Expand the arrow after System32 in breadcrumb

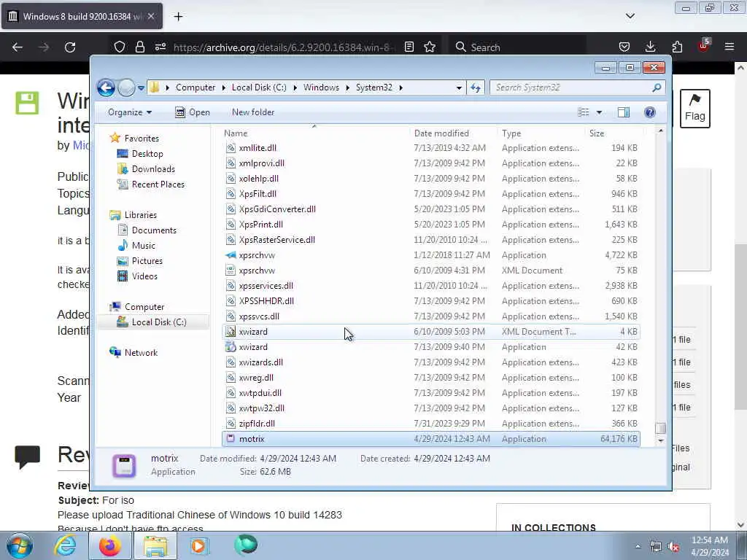click(401, 87)
